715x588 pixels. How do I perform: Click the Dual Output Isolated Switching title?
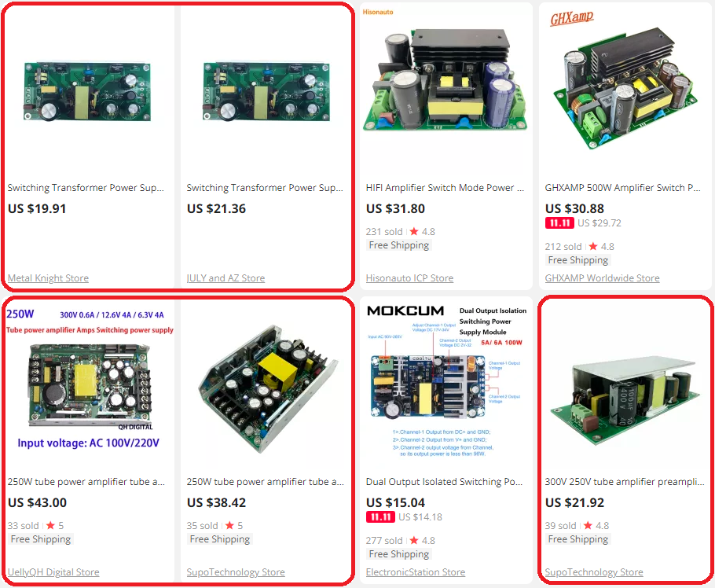pos(444,482)
